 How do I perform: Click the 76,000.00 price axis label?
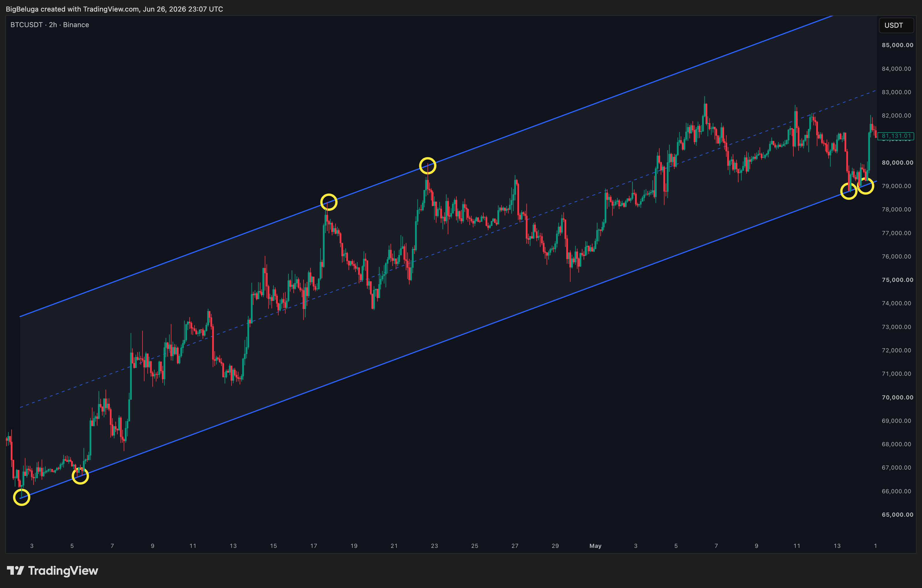[896, 256]
